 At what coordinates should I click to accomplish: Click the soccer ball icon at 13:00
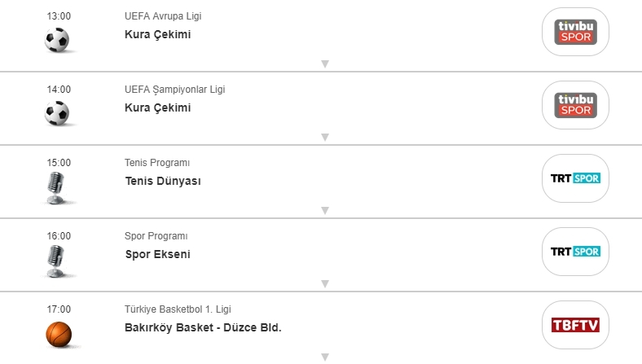pos(58,40)
